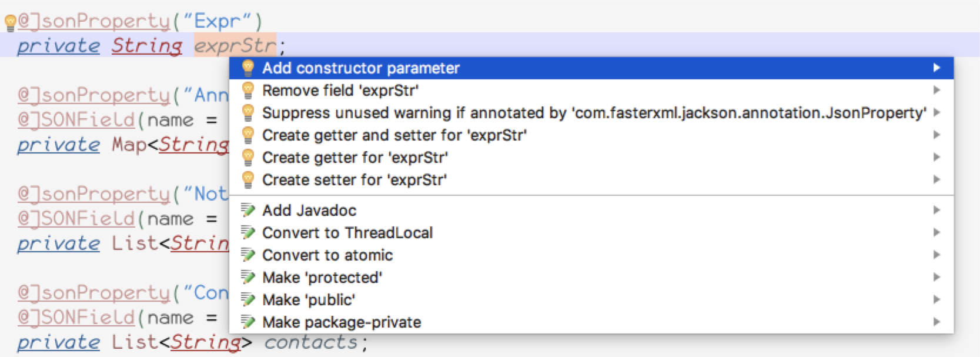Expand submenu arrow for 'Add constructor parameter'
Screen dimensions: 980x357
tap(936, 68)
